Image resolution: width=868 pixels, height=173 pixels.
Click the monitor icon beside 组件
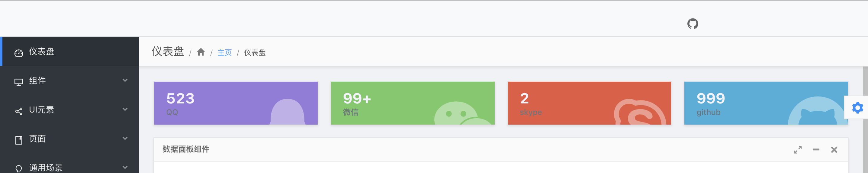pyautogui.click(x=19, y=82)
